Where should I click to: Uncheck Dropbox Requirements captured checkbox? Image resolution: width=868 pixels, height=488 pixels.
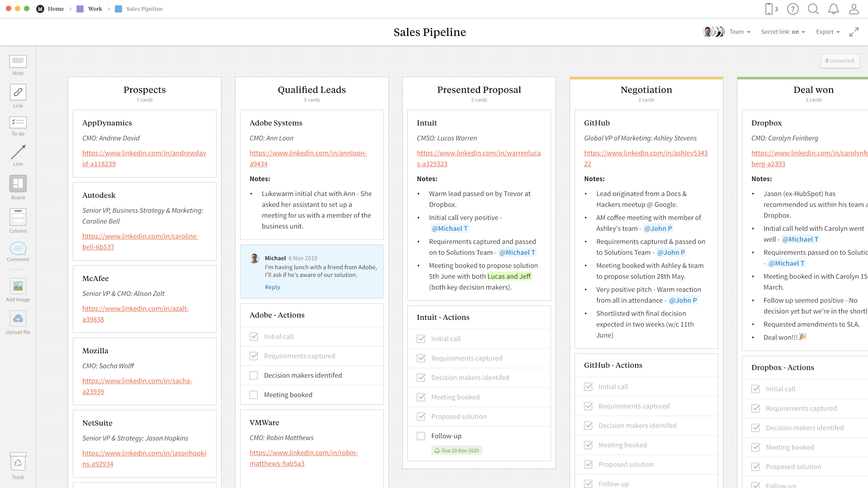click(756, 408)
